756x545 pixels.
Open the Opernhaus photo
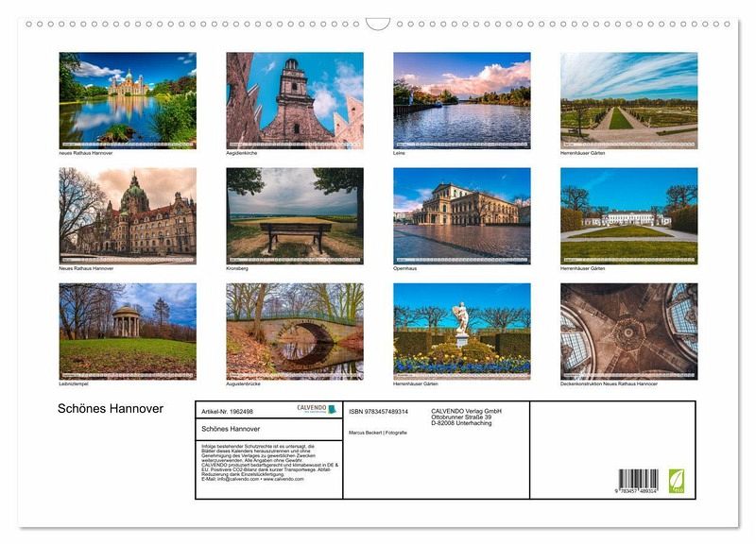tap(462, 216)
